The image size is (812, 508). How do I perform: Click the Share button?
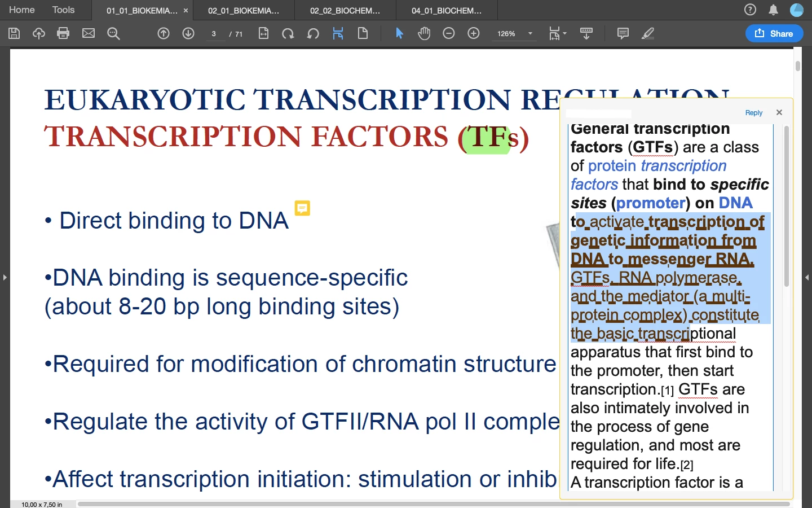[774, 33]
